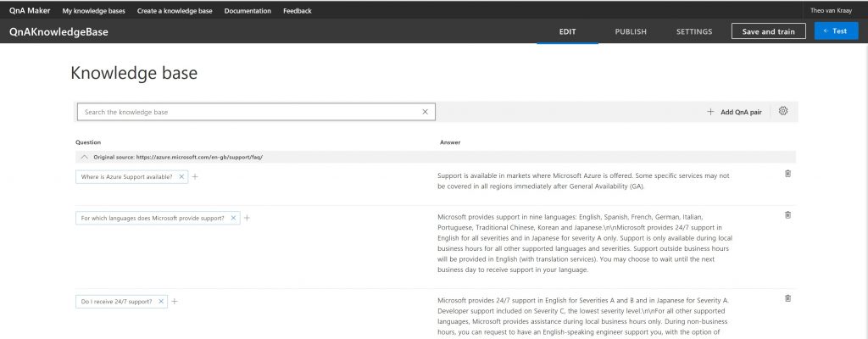868x339 pixels.
Task: Click Save and train button
Action: pos(768,31)
